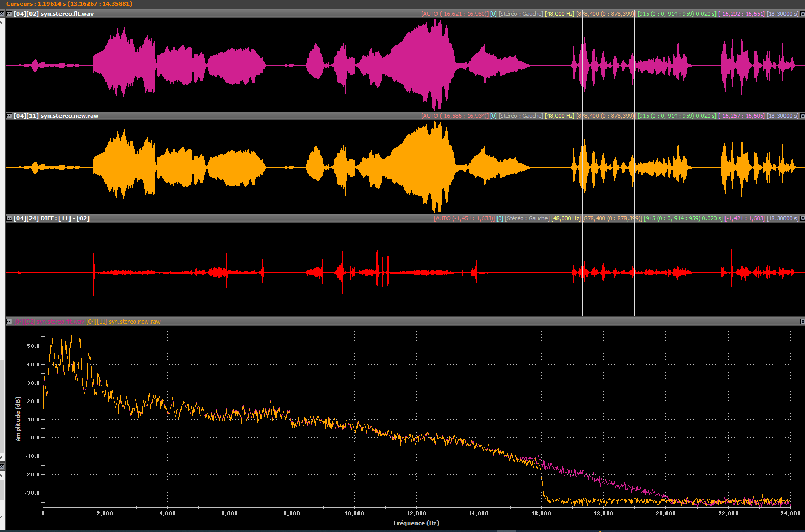Close the syn.stereo.flt.wav track with right X
This screenshot has height=532, width=805.
[802, 14]
